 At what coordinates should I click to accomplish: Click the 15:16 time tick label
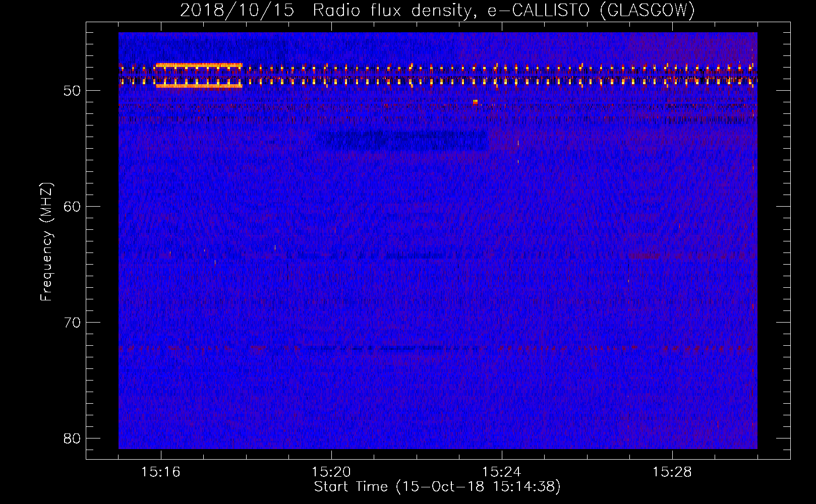(161, 472)
